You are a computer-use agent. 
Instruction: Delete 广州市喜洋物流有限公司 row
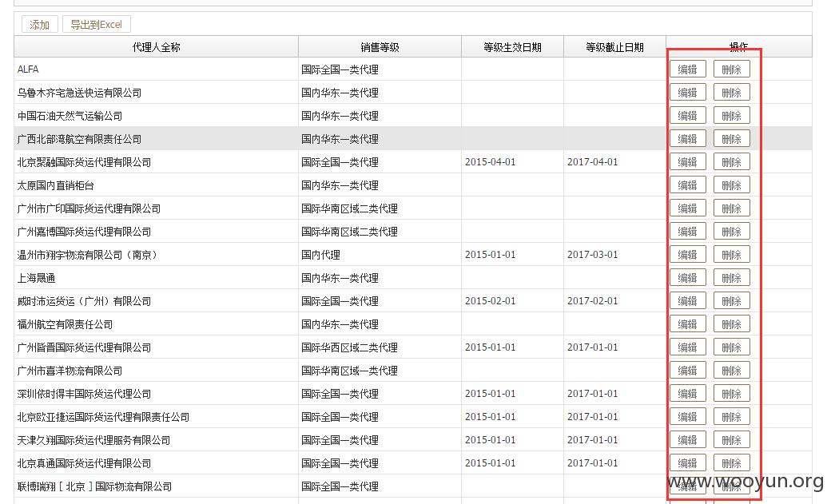tap(731, 371)
